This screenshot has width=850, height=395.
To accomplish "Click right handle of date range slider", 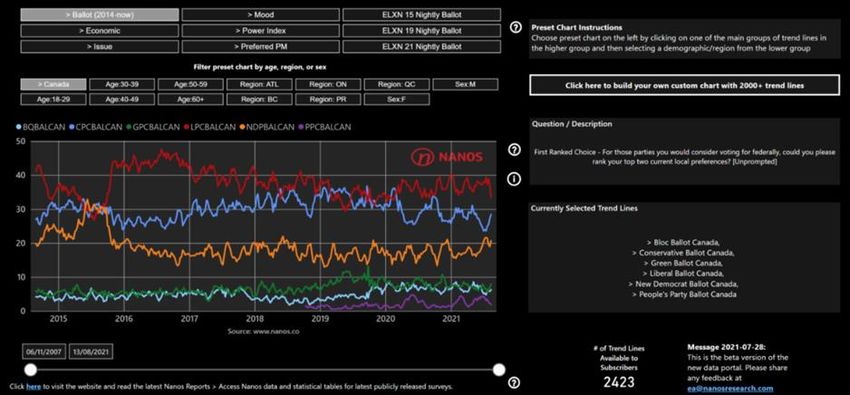I will (499, 370).
